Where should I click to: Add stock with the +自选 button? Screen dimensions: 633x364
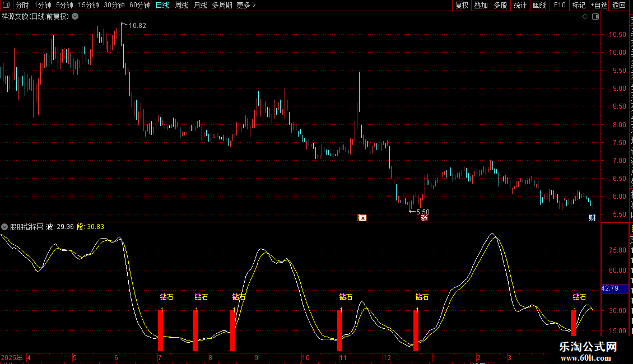[599, 5]
